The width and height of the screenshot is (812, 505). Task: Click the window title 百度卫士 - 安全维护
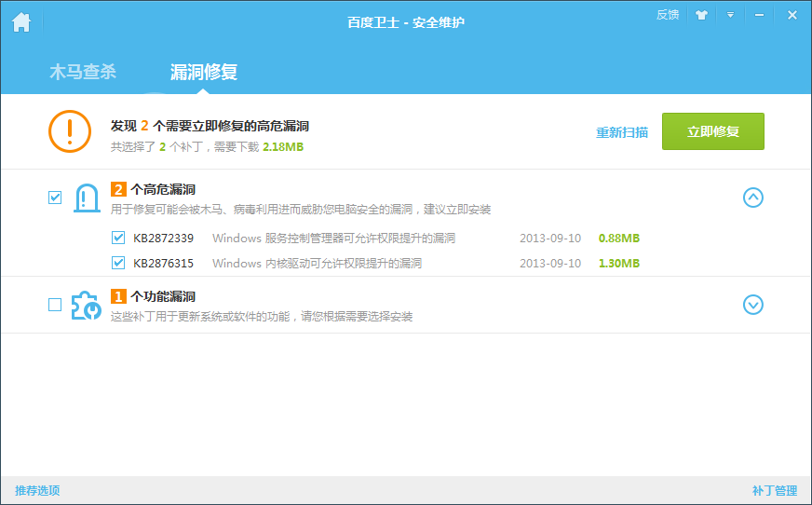[x=406, y=22]
